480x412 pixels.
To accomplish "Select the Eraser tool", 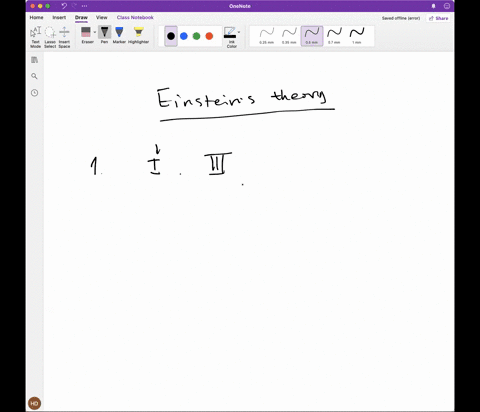I will tap(86, 35).
